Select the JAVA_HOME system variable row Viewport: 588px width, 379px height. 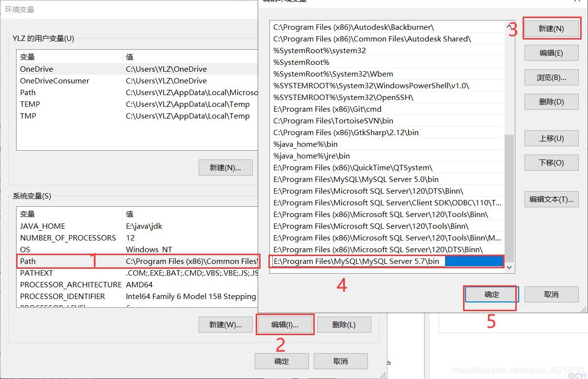pos(138,226)
